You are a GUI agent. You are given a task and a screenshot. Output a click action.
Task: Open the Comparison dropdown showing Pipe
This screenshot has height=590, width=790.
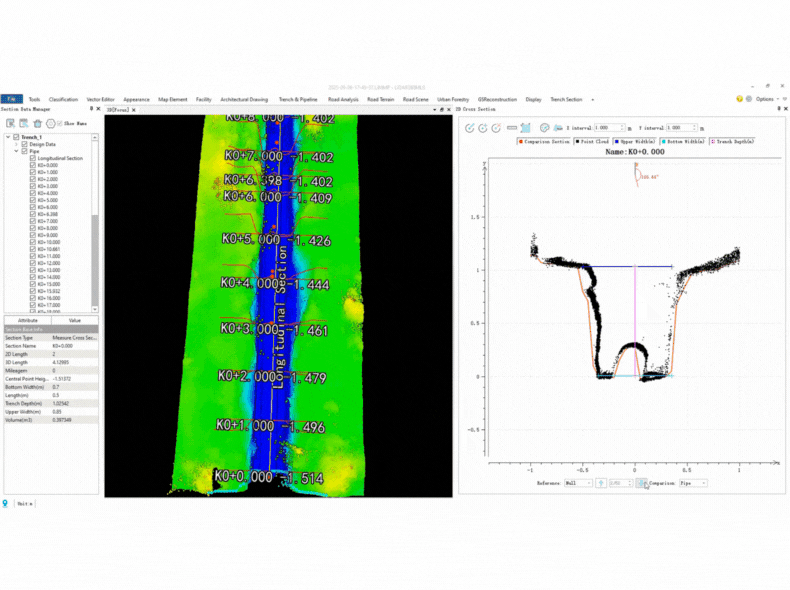coord(693,483)
